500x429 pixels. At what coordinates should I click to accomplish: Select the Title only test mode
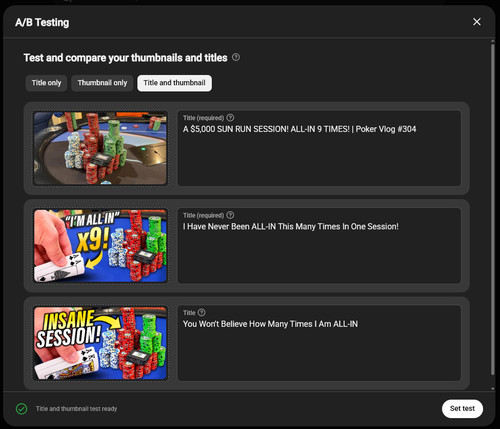point(46,83)
